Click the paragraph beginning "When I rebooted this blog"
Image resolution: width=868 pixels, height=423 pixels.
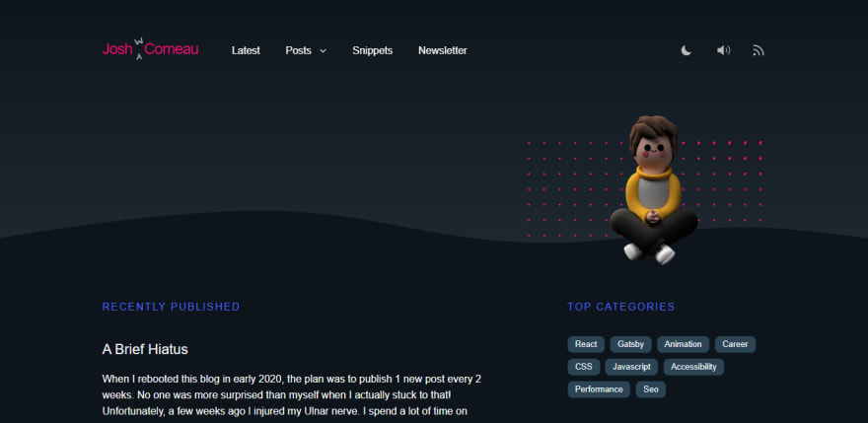tap(292, 395)
